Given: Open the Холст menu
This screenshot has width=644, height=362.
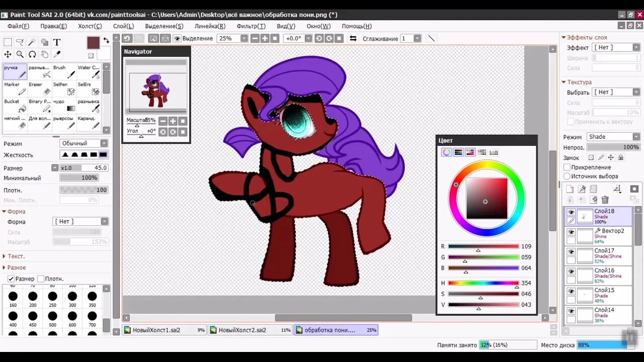Looking at the screenshot, I should (90, 26).
